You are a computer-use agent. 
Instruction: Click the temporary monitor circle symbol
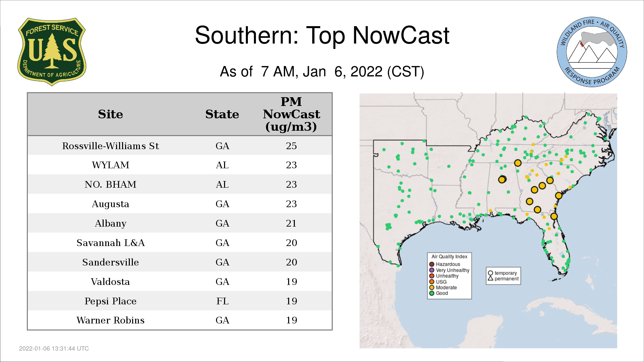coord(490,273)
